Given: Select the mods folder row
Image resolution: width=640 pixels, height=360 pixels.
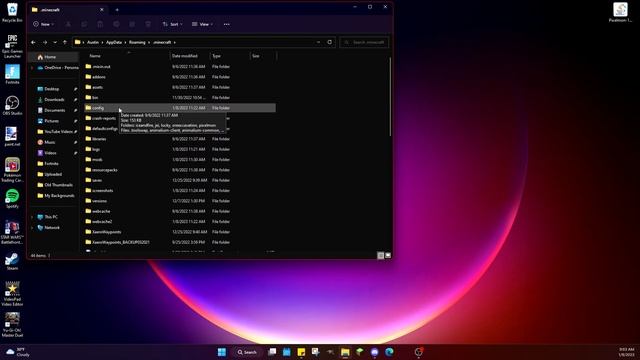Looking at the screenshot, I should pyautogui.click(x=180, y=160).
